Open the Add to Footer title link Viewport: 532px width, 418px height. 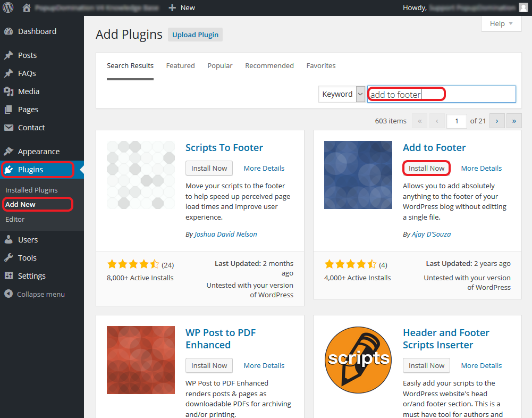click(x=434, y=148)
